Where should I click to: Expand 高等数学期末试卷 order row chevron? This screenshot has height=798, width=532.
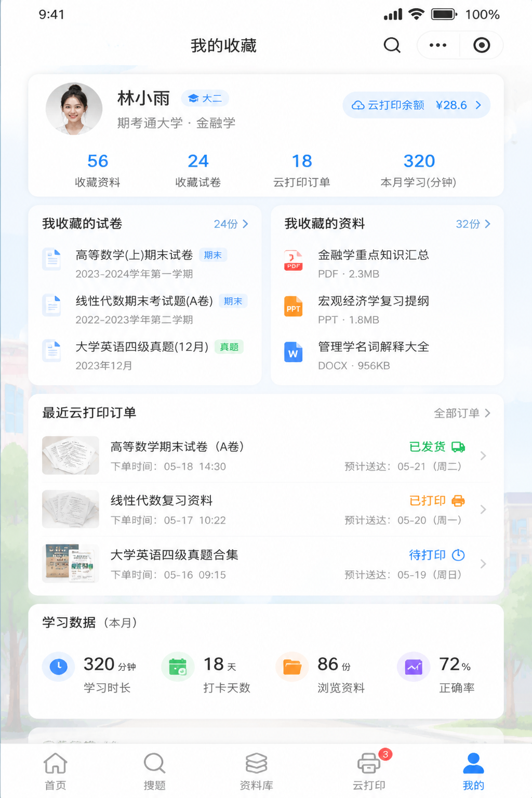483,456
